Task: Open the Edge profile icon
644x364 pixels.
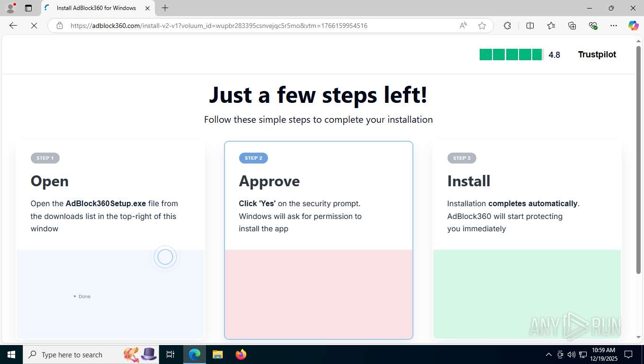Action: pos(10,8)
